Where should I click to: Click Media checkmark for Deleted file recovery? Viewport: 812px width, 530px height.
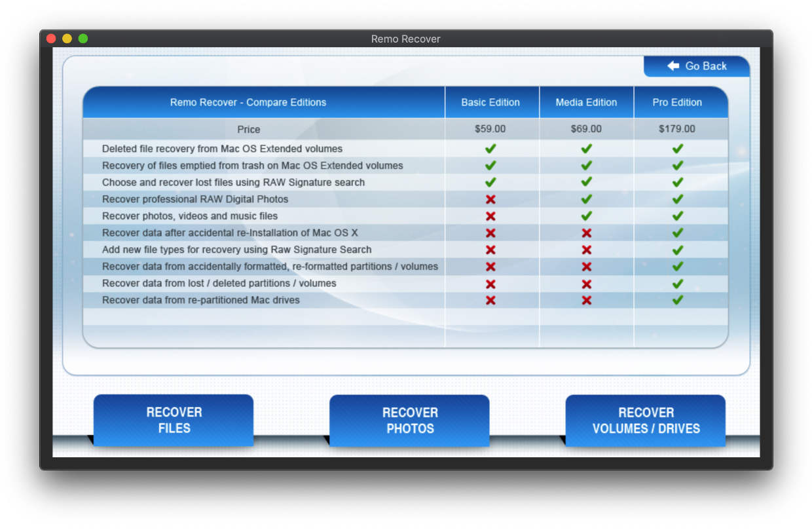[586, 149]
